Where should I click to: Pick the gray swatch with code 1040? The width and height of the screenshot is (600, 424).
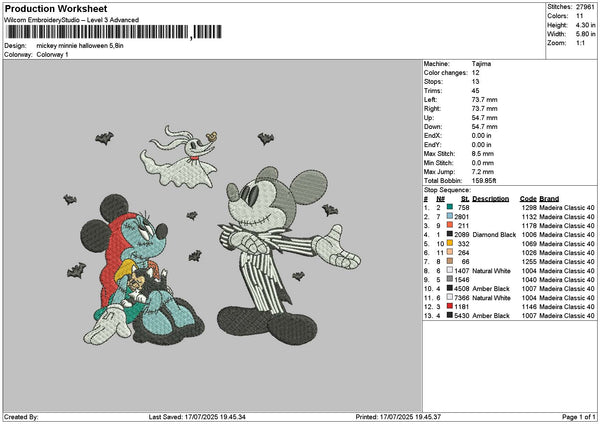450,279
